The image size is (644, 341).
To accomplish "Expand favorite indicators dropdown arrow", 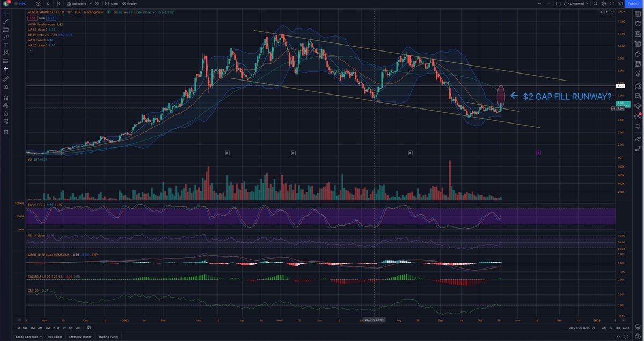I will click(x=91, y=4).
